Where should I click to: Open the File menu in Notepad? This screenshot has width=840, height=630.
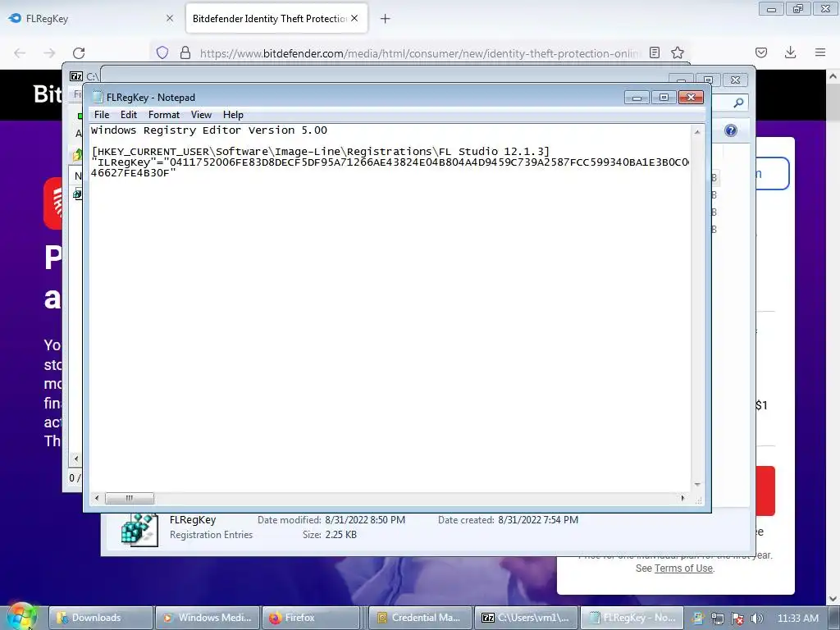tap(101, 115)
